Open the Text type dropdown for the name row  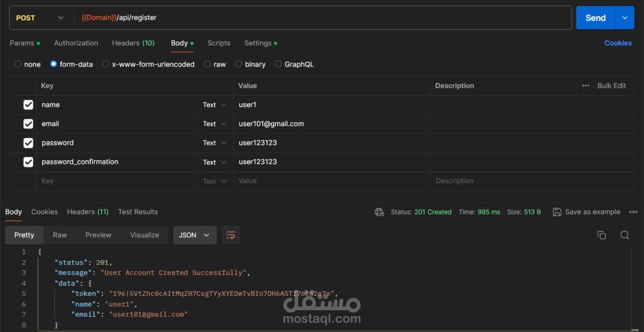pos(215,105)
